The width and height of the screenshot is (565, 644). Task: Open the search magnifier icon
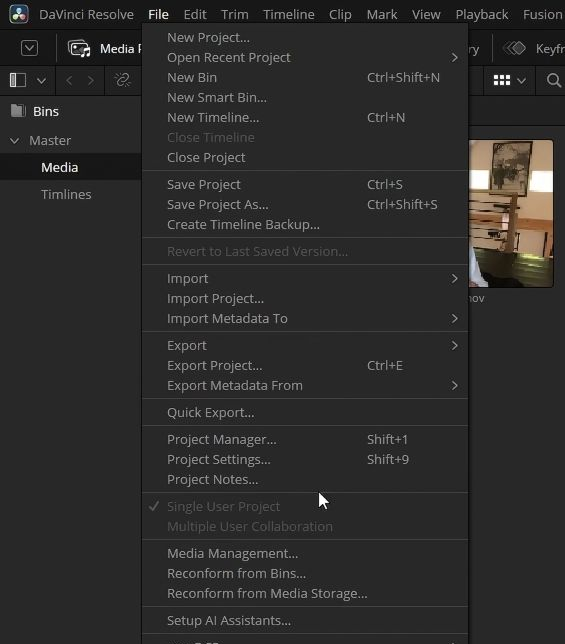coord(554,80)
